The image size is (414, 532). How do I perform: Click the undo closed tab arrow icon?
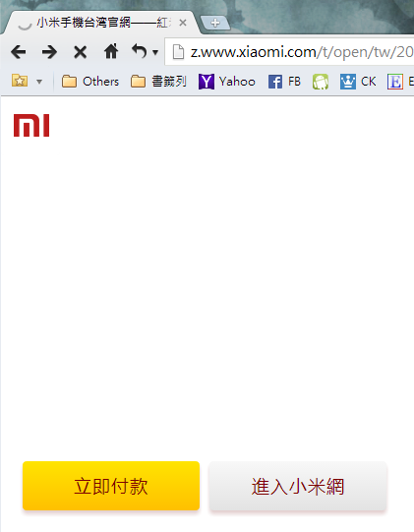pyautogui.click(x=139, y=51)
